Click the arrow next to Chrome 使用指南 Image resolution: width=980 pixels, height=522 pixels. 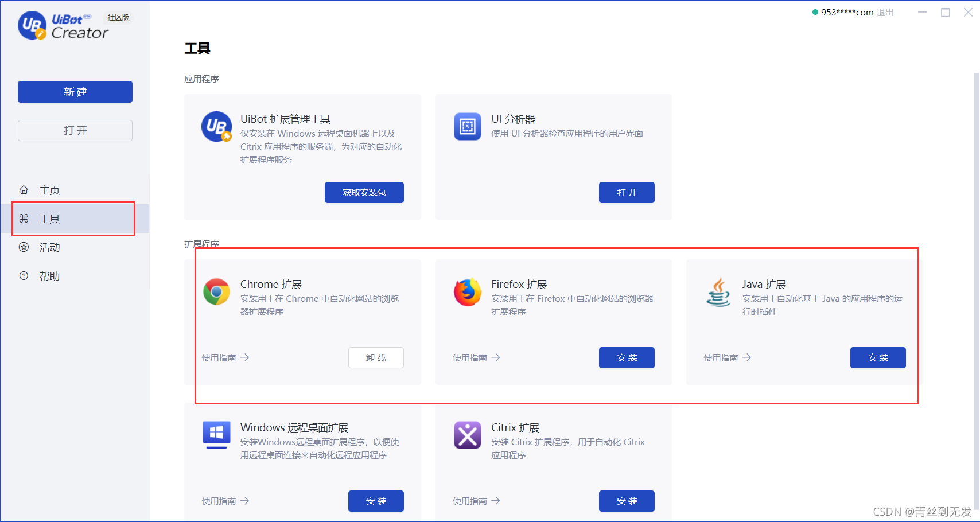pyautogui.click(x=245, y=357)
